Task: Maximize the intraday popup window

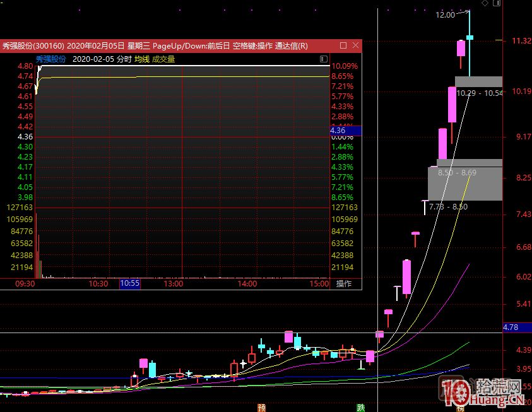Action: [343, 45]
